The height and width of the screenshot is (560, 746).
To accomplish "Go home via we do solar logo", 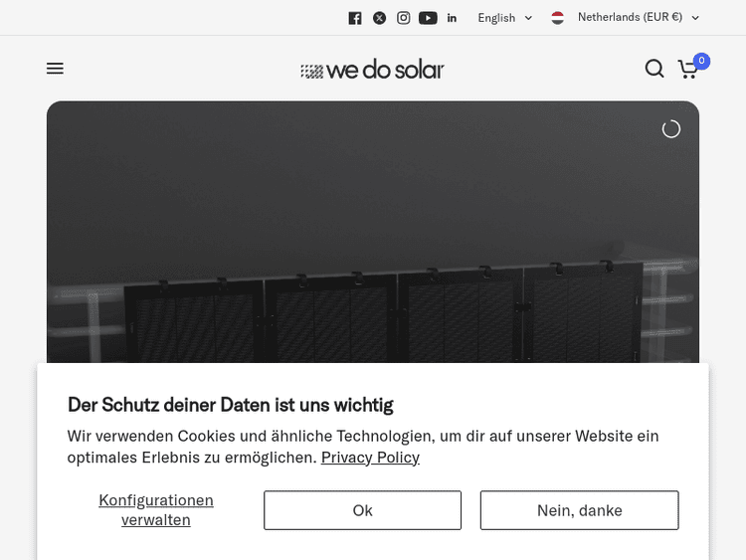I will 373,70.
